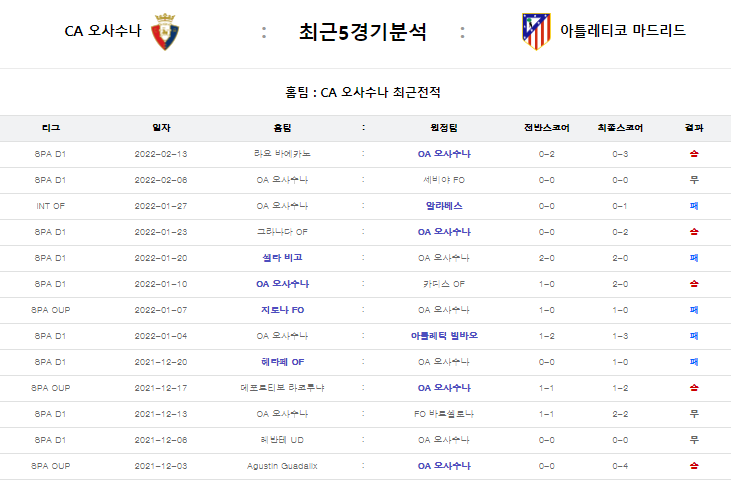This screenshot has height=480, width=731.
Task: Click the blue loss mark for 2022-01-04
Action: tap(694, 336)
